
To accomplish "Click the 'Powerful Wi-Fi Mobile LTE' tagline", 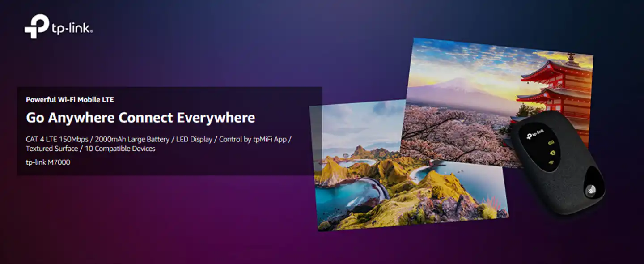I will pyautogui.click(x=70, y=99).
